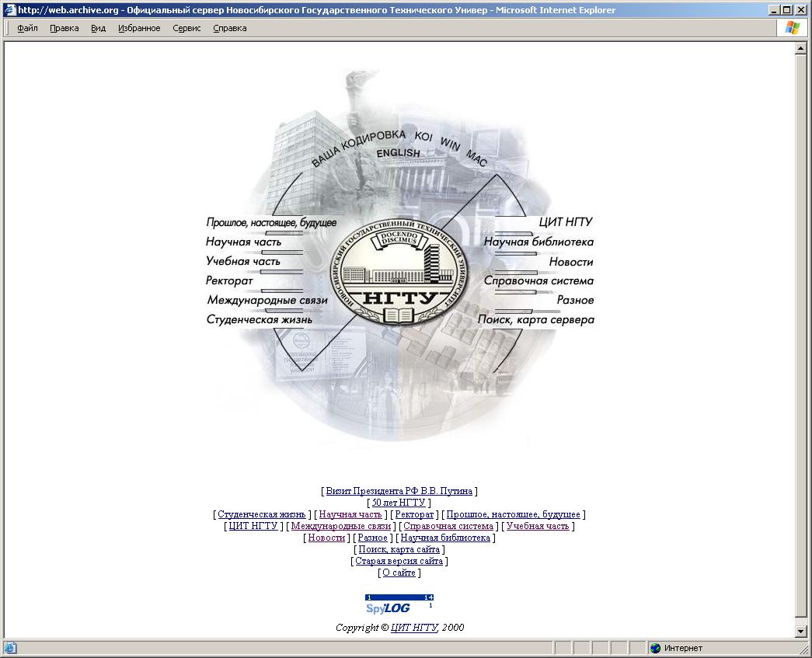This screenshot has width=812, height=658.
Task: Switch to the ENGLISH version
Action: pos(398,153)
